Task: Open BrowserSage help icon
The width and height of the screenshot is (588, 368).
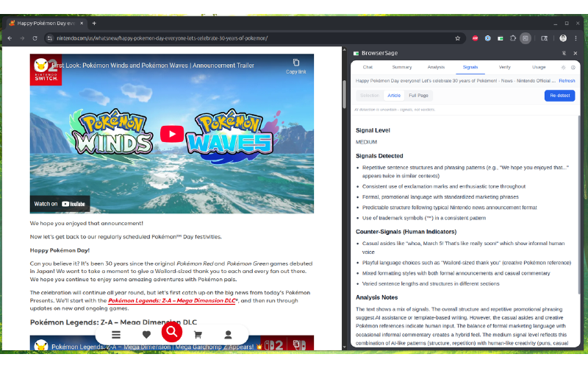Action: click(573, 68)
